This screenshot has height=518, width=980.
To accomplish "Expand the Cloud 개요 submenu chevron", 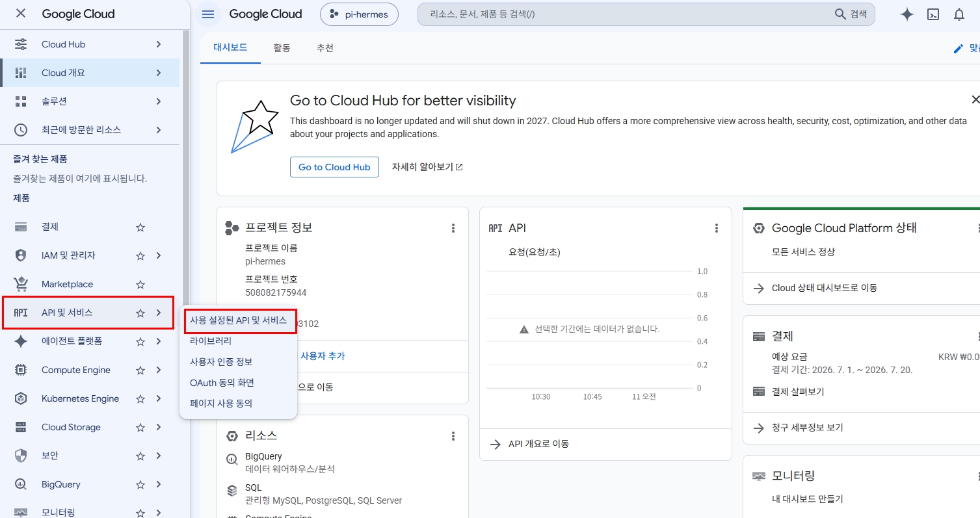I will (x=159, y=73).
